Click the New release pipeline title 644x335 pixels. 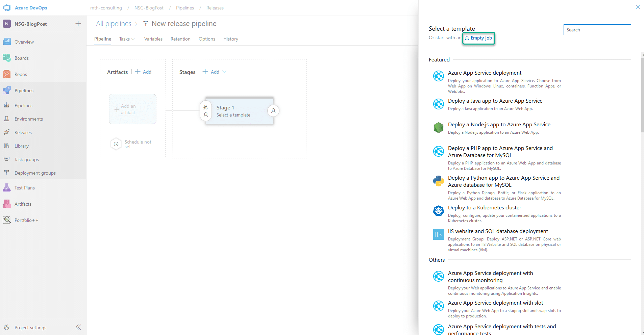[x=184, y=24]
